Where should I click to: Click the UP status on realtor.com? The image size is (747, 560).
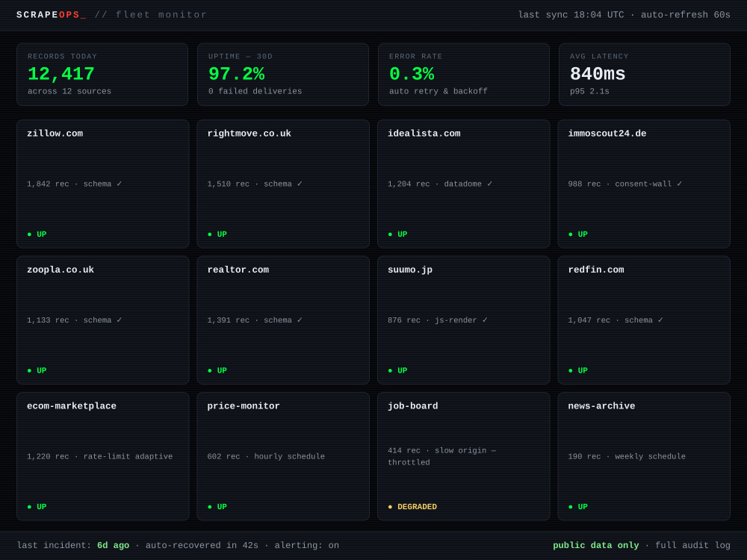[217, 370]
